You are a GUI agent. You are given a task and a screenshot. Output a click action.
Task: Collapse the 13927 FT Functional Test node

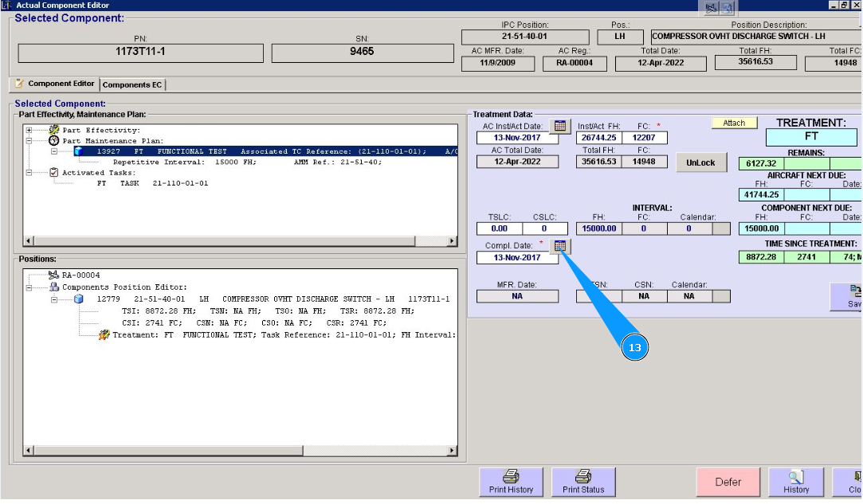(x=54, y=151)
